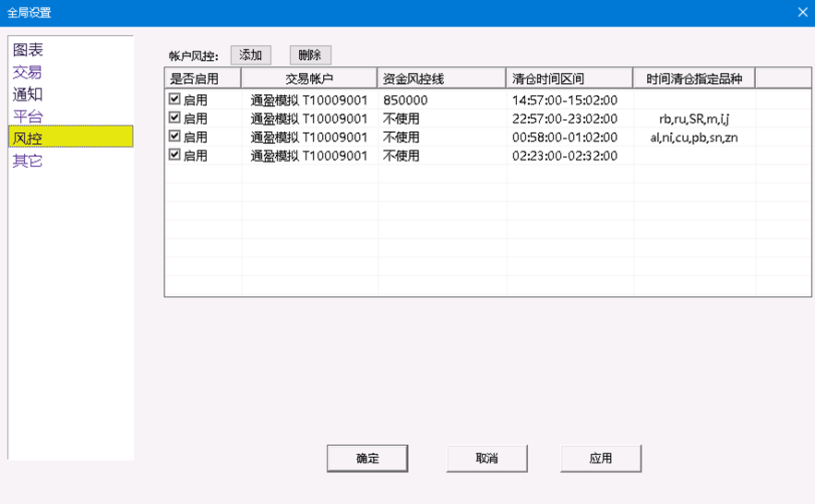Click the 删除 button for account risk control
Screen dimensions: 815x504
tap(310, 55)
